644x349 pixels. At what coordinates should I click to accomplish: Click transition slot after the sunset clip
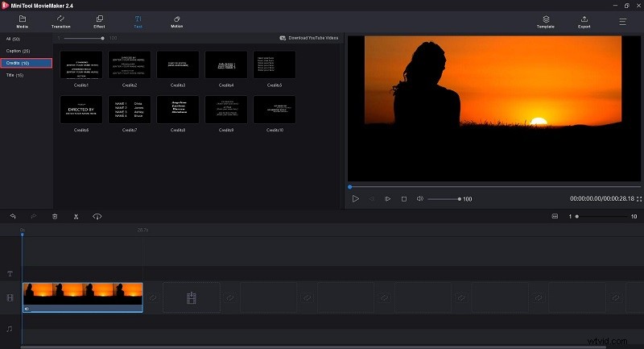coord(153,297)
